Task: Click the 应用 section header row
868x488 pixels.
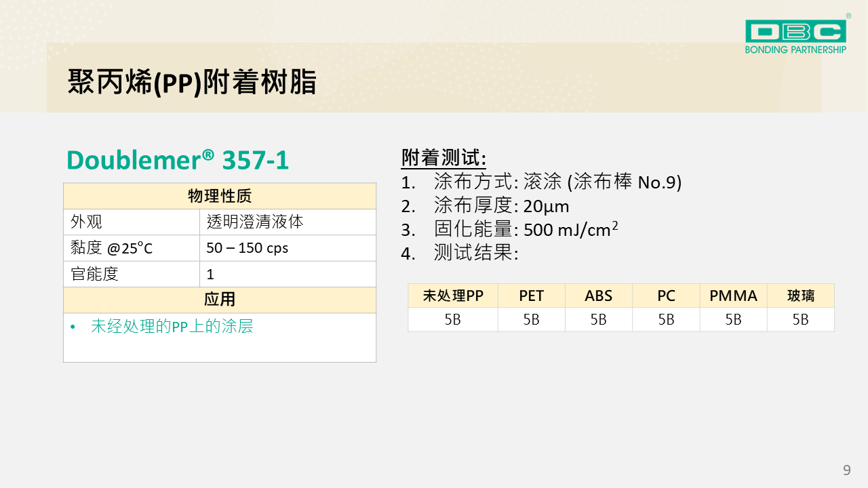Action: tap(220, 300)
